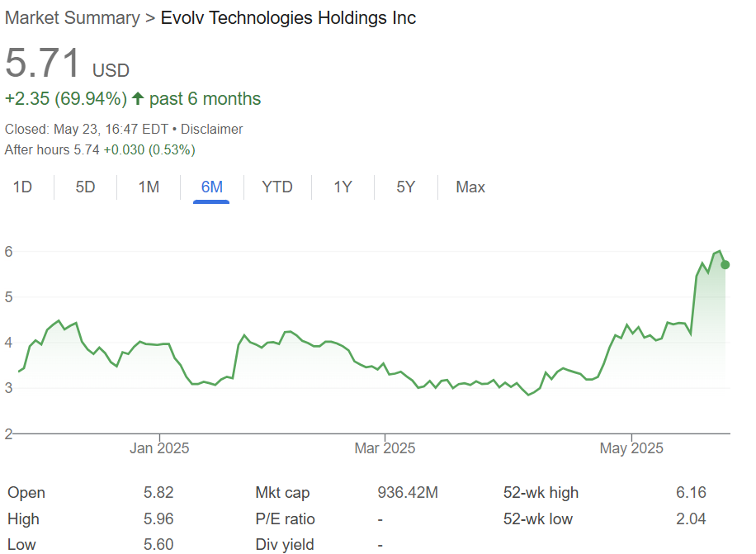Click the current price dot on chart
The image size is (756, 554).
(x=725, y=264)
